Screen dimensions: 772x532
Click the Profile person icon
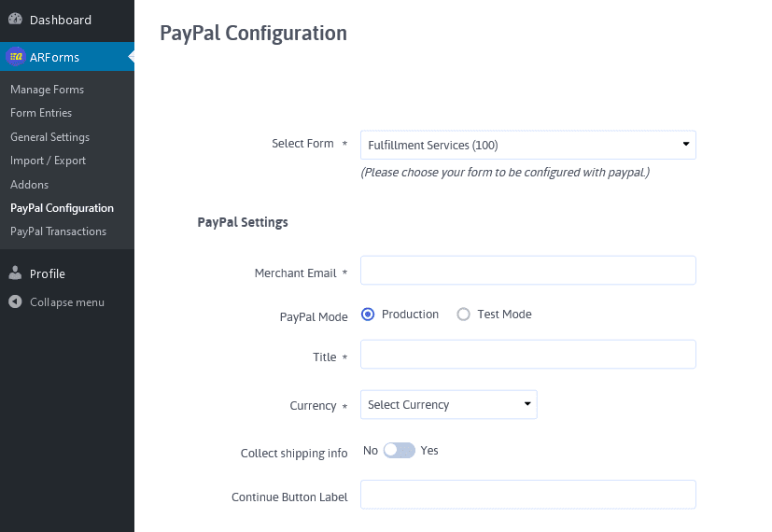15,273
